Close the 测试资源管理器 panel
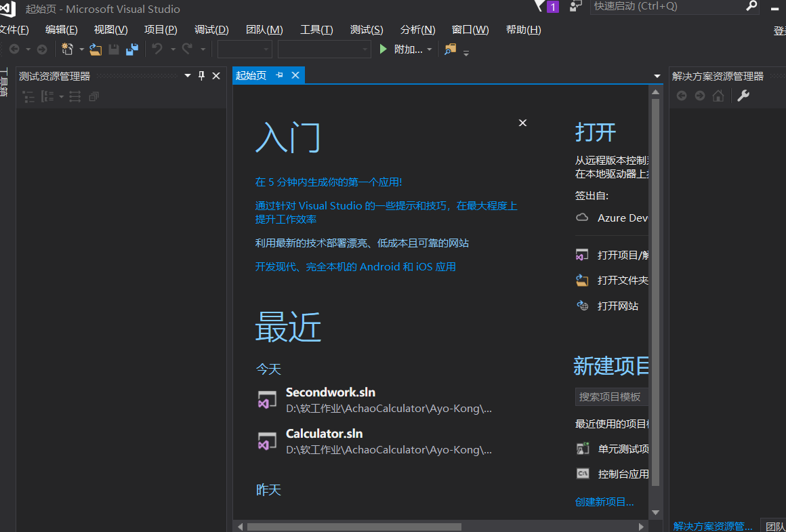Viewport: 786px width, 532px height. pos(216,76)
